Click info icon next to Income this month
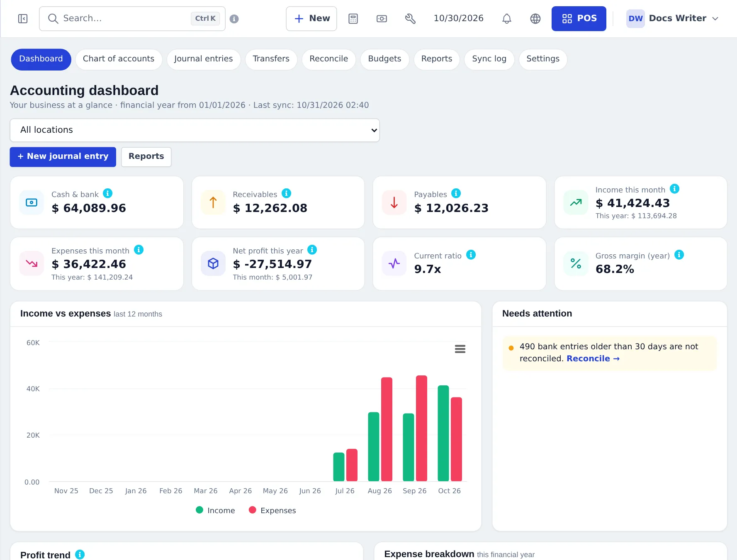 (x=675, y=189)
